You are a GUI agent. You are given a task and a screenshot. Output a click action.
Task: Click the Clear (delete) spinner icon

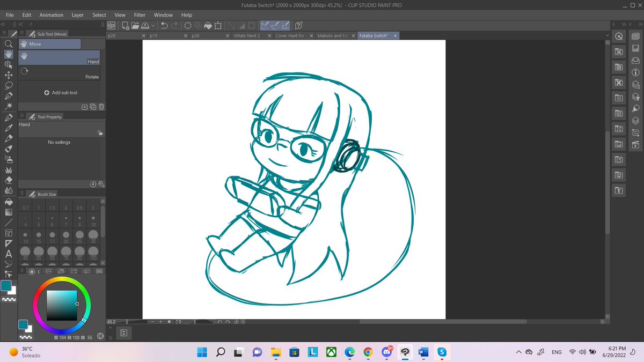pyautogui.click(x=187, y=25)
